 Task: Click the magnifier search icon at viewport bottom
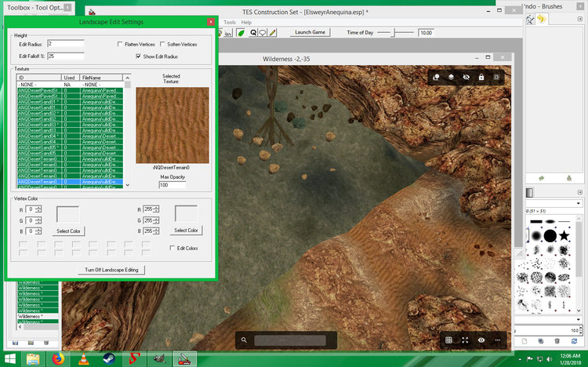(244, 340)
